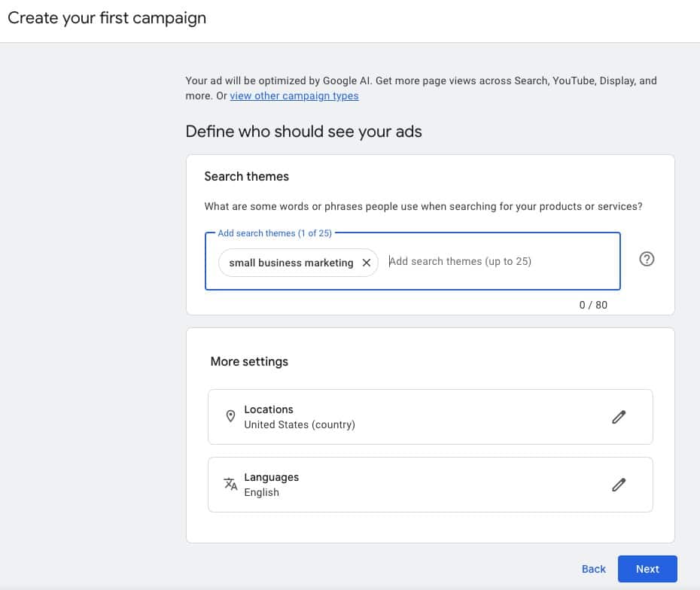Viewport: 700px width, 590px height.
Task: Click the More settings heading
Action: click(x=249, y=361)
